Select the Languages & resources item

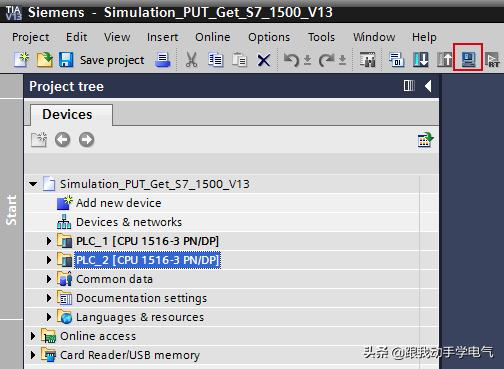pos(140,317)
